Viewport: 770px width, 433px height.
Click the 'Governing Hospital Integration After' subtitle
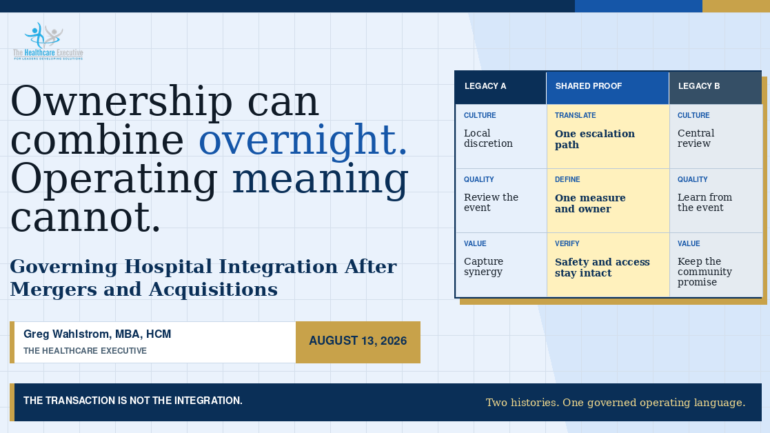pos(203,267)
